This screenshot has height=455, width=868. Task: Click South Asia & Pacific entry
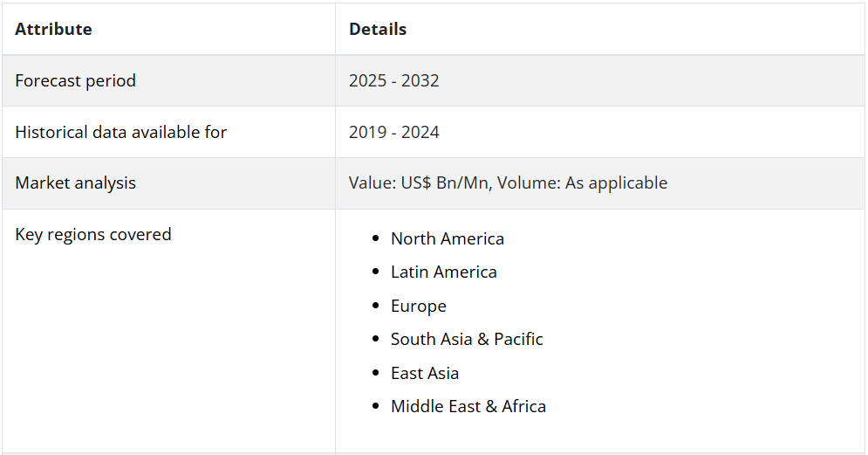point(467,339)
